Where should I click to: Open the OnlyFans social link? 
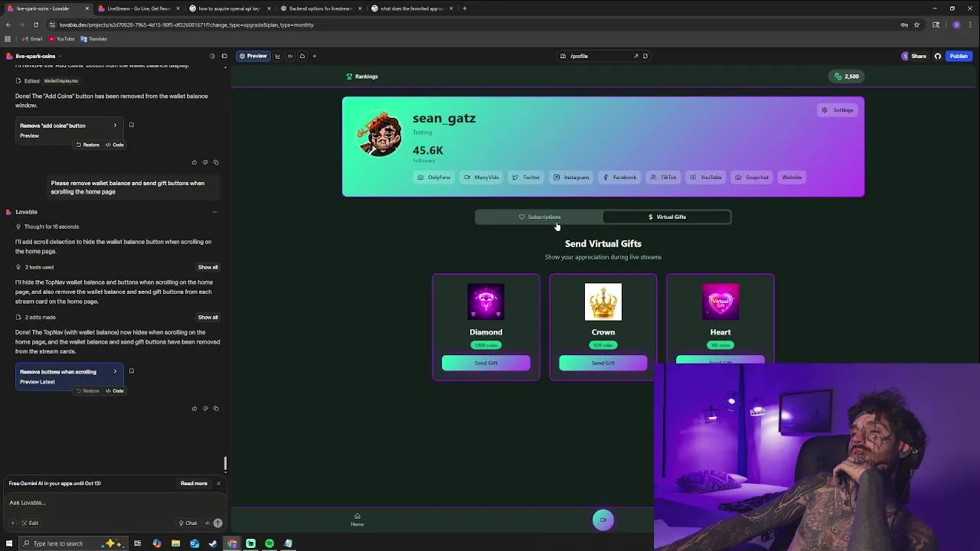[433, 178]
